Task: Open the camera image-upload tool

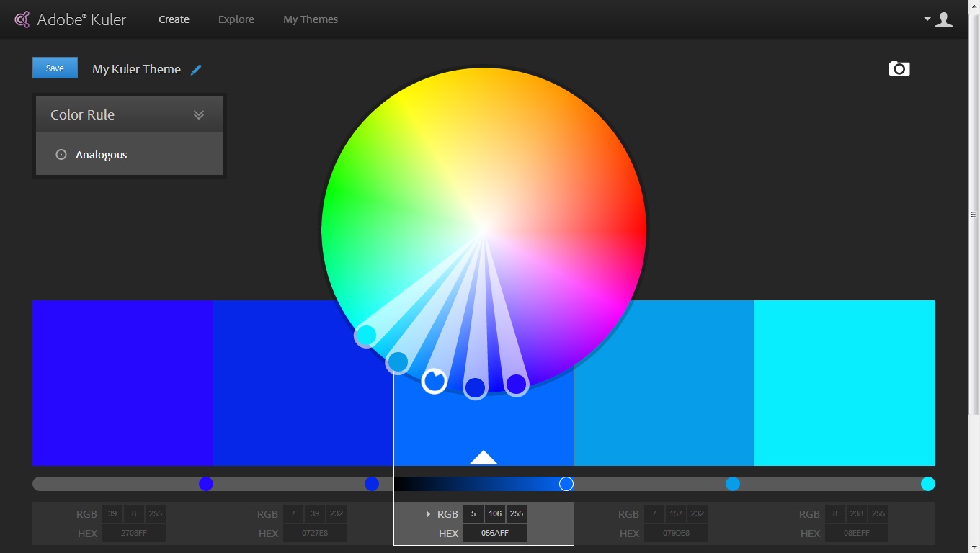Action: point(899,68)
